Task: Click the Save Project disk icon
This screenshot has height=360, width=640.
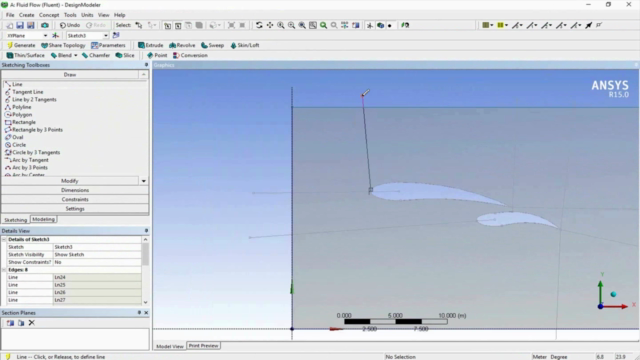Action: point(20,25)
